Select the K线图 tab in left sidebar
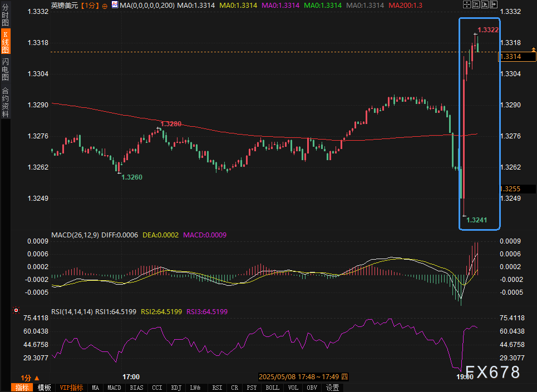The image size is (537, 392). 6,42
